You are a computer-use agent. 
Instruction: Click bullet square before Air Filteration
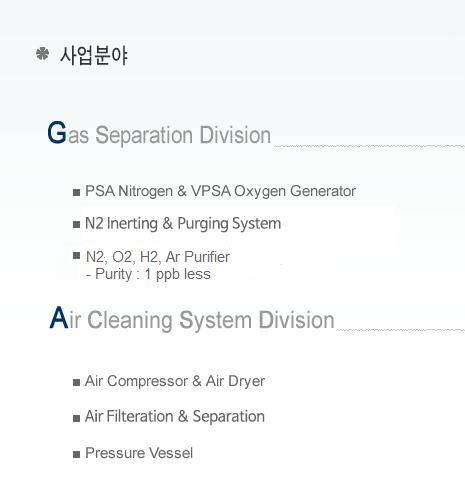[76, 418]
